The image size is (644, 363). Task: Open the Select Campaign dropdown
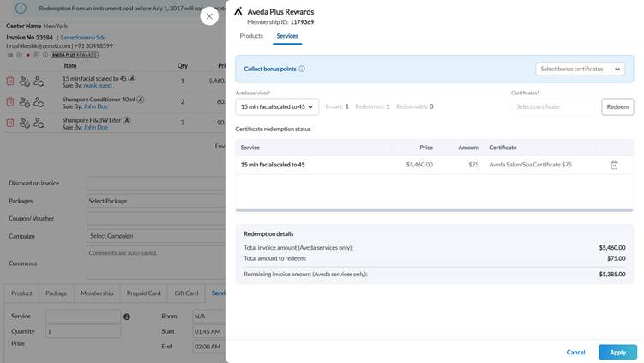point(156,236)
